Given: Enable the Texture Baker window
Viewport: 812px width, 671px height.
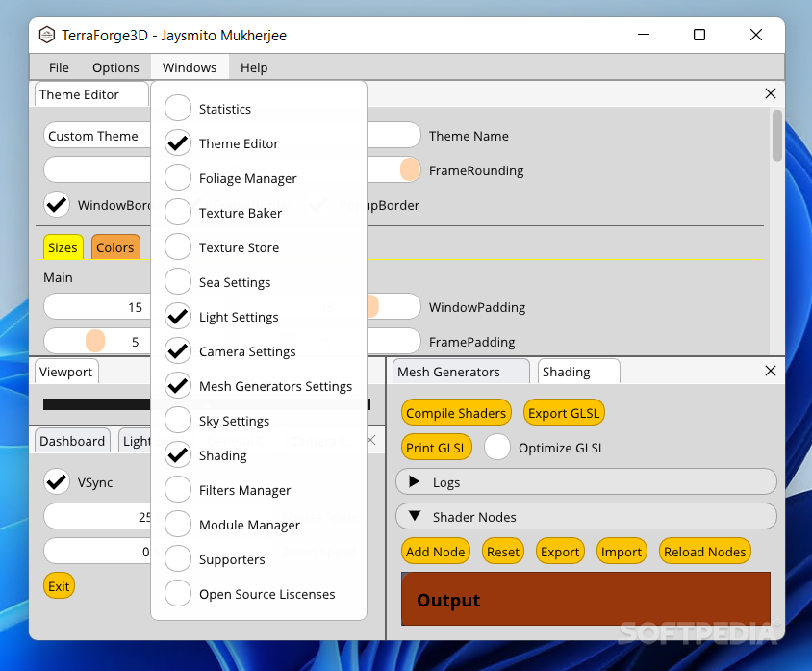Looking at the screenshot, I should 178,213.
